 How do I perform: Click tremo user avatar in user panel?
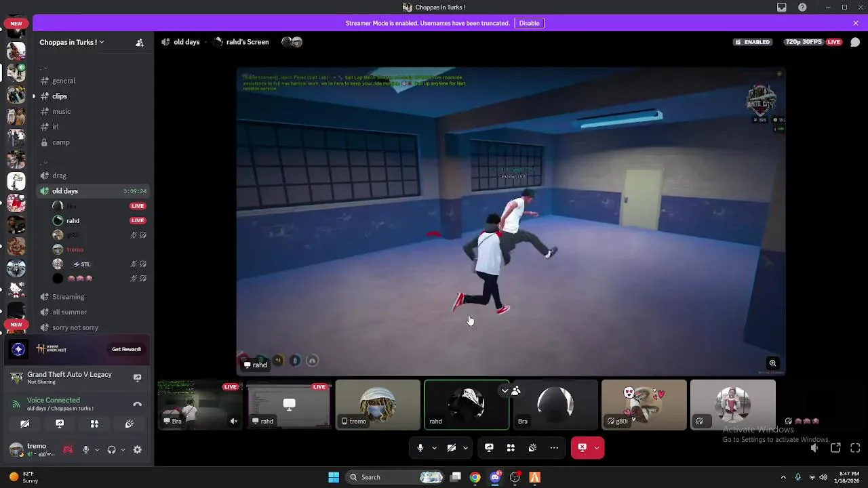click(x=16, y=449)
